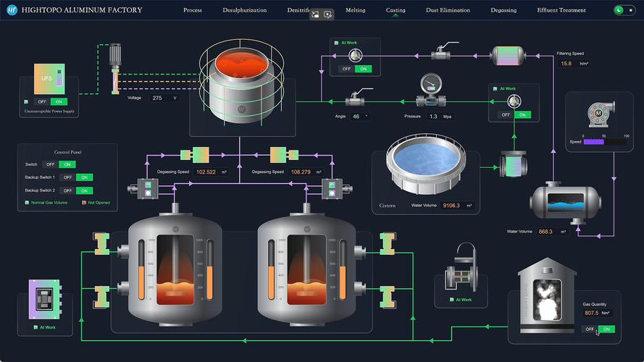
Task: Switch OFF the Control Panel main Switch
Action: [x=50, y=164]
